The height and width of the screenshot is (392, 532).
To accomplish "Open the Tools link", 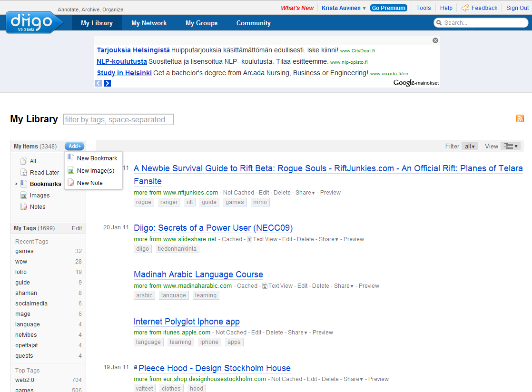I will point(424,8).
